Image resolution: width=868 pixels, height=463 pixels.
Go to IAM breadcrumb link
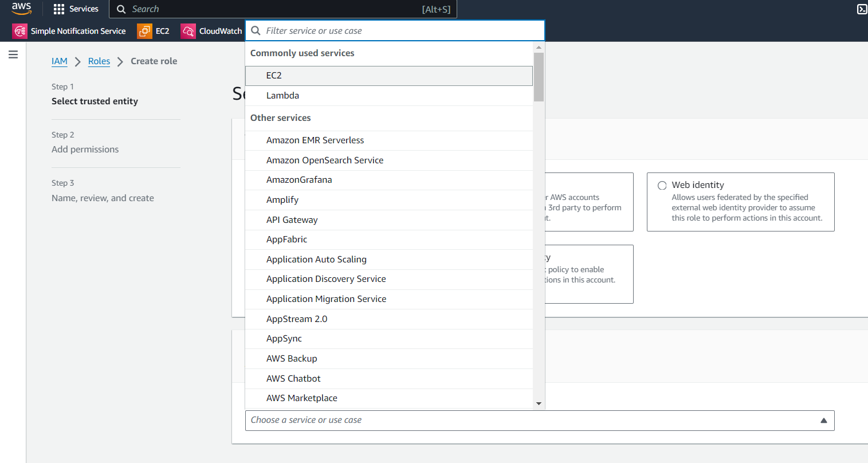click(60, 61)
